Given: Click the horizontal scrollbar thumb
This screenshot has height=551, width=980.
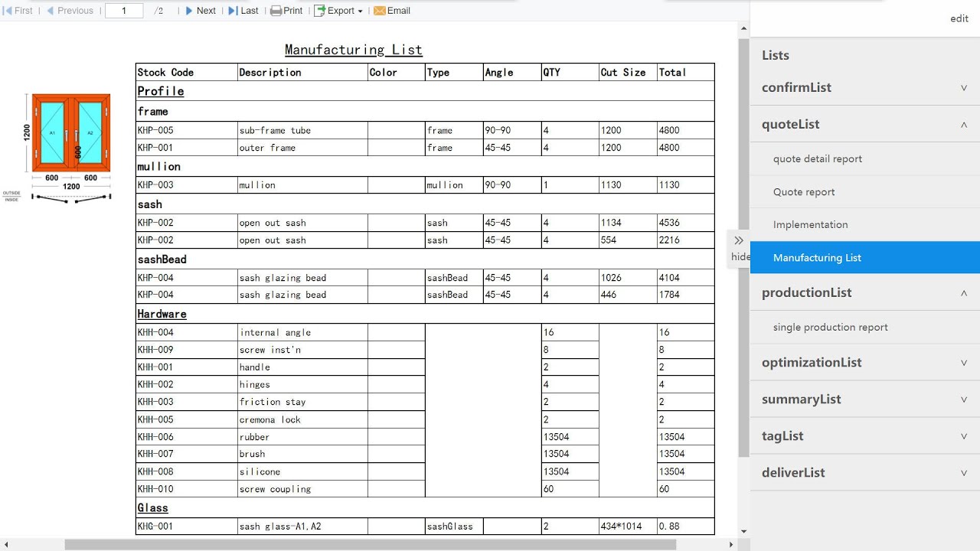Looking at the screenshot, I should (371, 545).
